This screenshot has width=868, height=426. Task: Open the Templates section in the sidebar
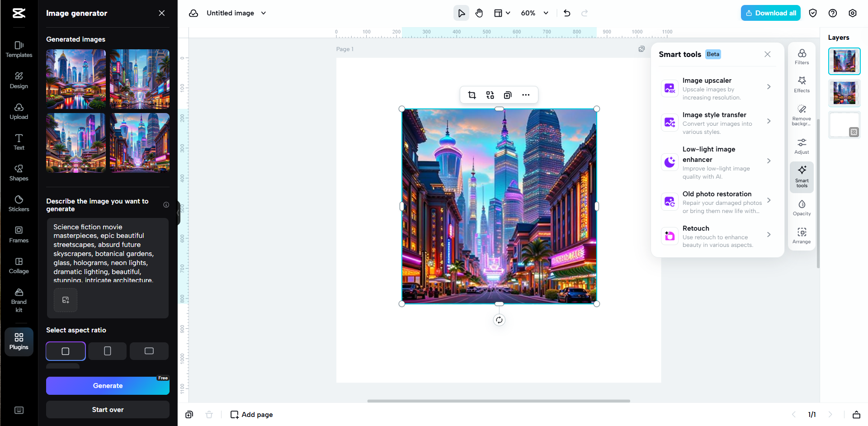point(19,49)
